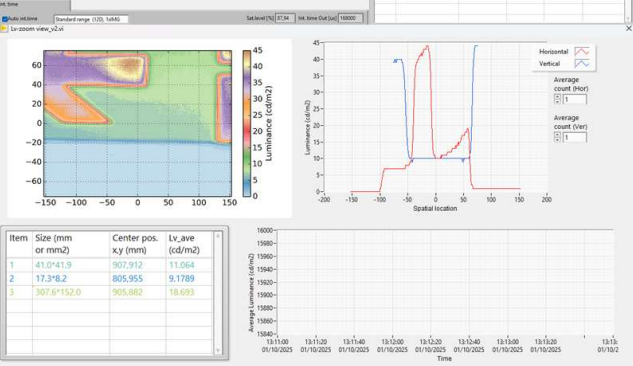Click the Int. time Out [us] field
The height and width of the screenshot is (366, 633).
coord(350,18)
